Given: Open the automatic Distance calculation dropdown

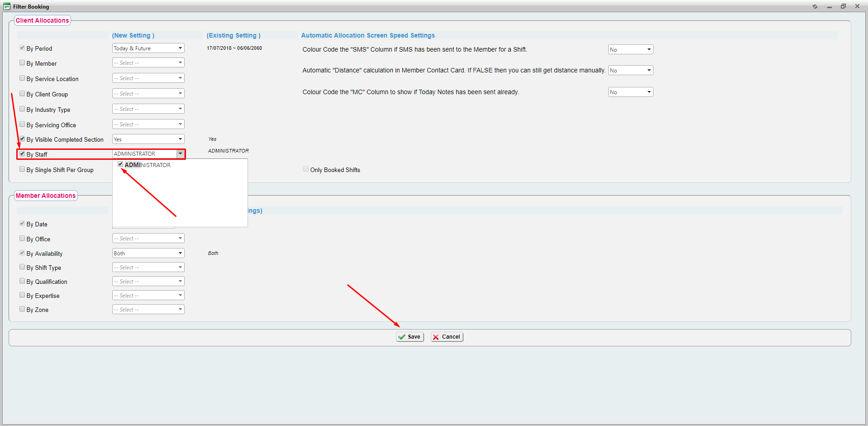Looking at the screenshot, I should pos(630,70).
